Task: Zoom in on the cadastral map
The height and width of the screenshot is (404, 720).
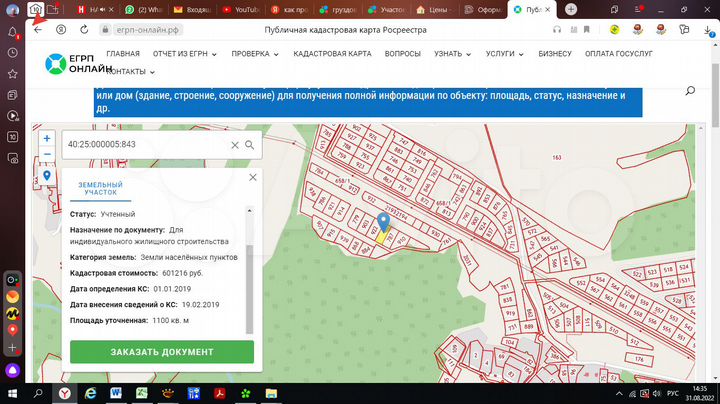Action: click(x=46, y=139)
